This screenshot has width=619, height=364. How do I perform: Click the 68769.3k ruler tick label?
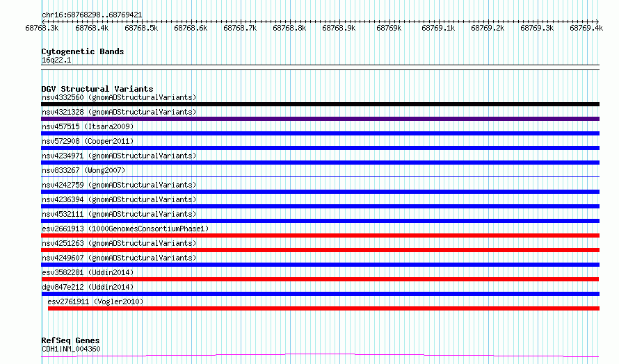point(537,28)
